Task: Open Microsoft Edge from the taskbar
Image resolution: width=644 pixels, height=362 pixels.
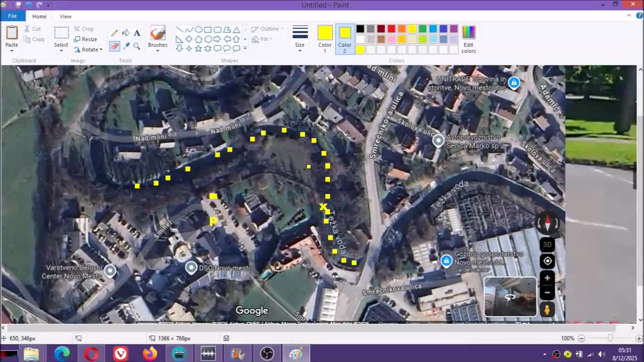Action: click(62, 354)
